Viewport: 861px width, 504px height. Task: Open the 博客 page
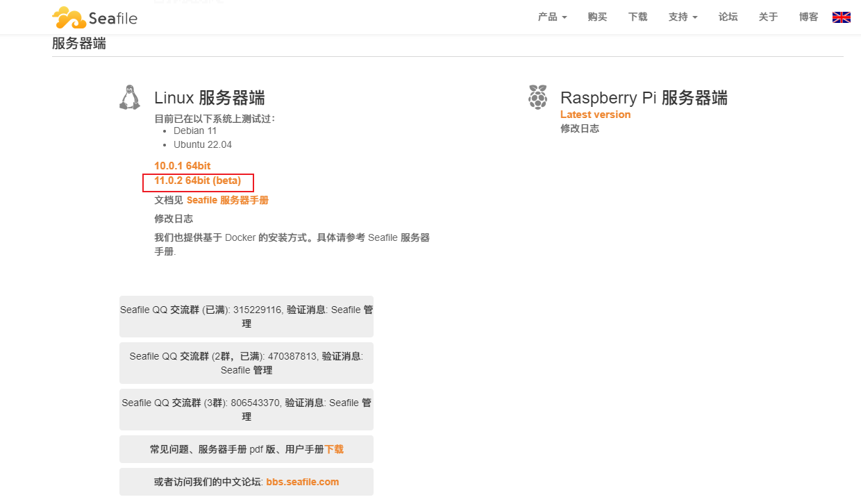click(809, 17)
